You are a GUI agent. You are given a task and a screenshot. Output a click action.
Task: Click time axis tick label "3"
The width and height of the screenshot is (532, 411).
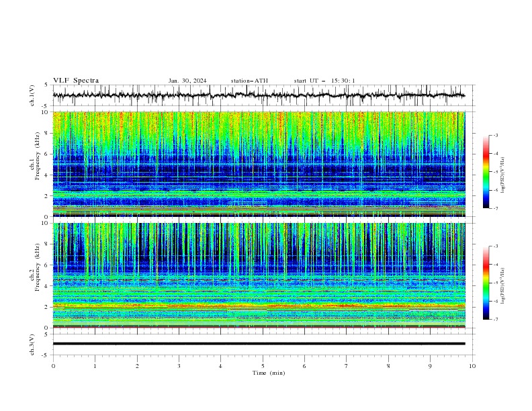(179, 366)
